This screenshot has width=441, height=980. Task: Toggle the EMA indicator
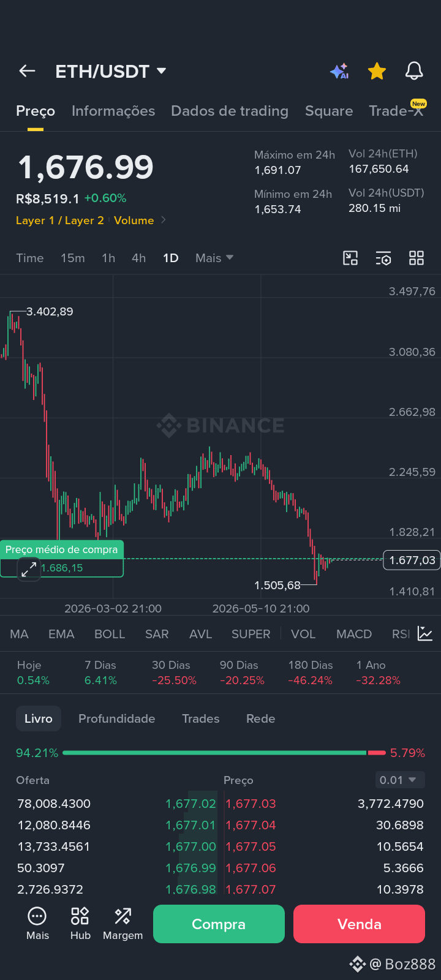[x=61, y=634]
